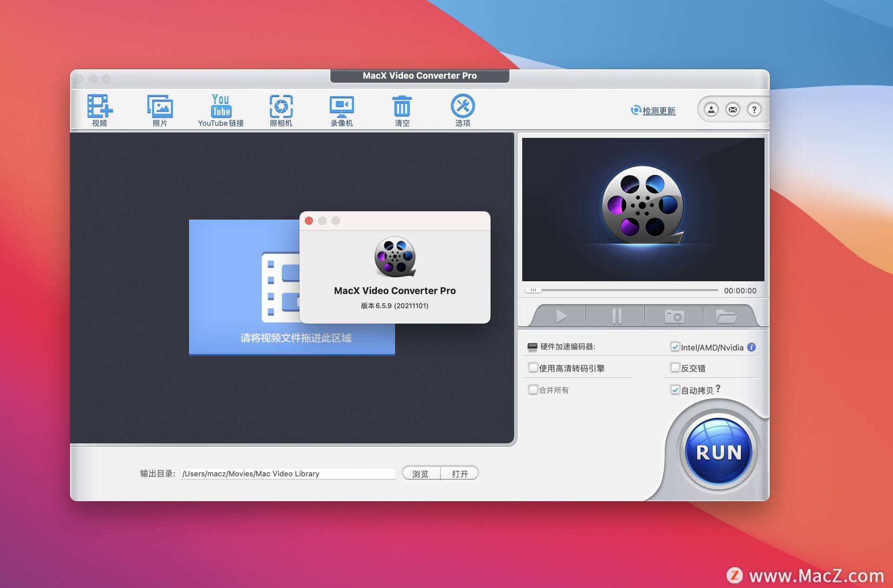The image size is (893, 588).
Task: Click the video preview area
Action: [x=643, y=209]
